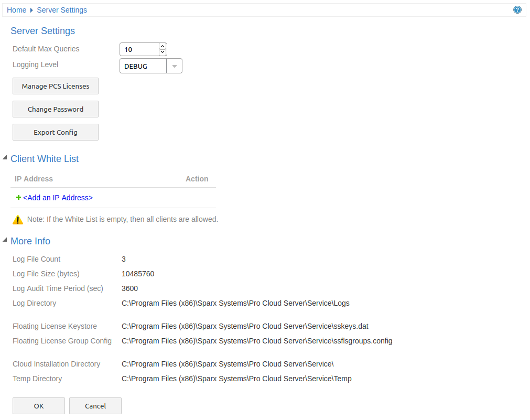The width and height of the screenshot is (530, 420).
Task: Increment Default Max Queries with up arrow
Action: [x=163, y=46]
